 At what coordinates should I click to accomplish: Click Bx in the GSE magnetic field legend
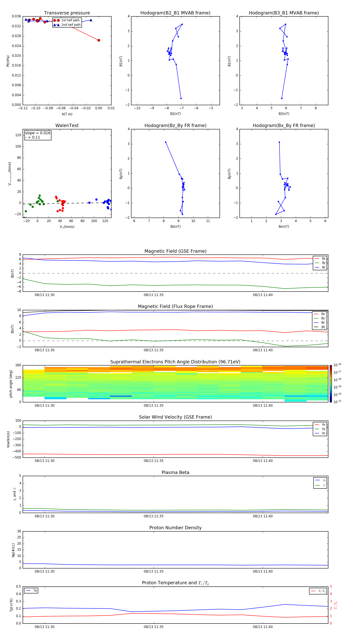320,259
